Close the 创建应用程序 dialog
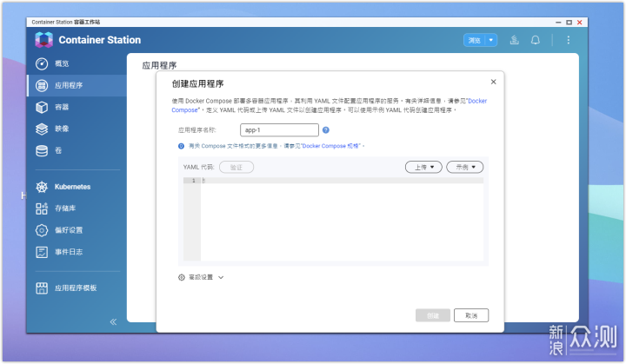Viewport: 626px width, 364px height. pos(494,82)
